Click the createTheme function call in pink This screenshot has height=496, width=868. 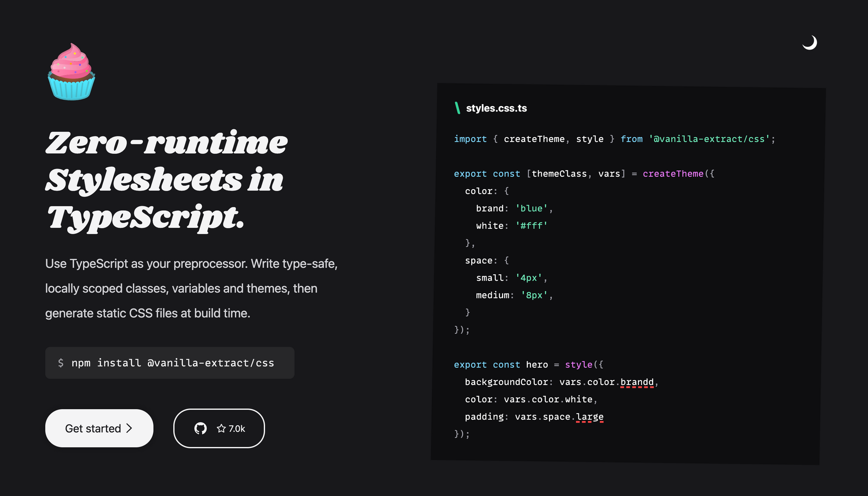673,174
